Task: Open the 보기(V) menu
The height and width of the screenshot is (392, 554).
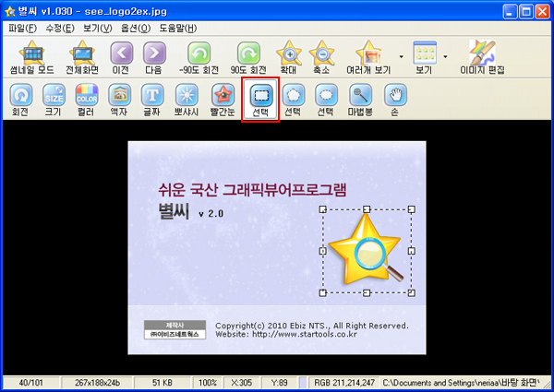Action: click(98, 29)
